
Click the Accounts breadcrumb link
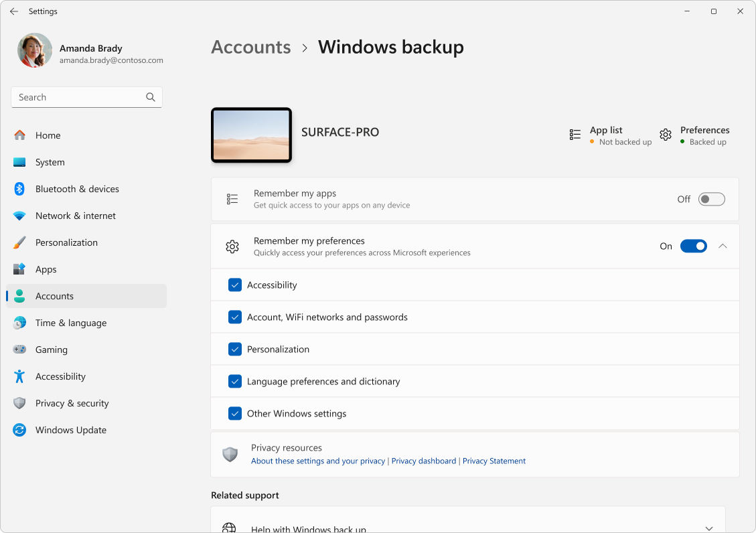coord(251,47)
